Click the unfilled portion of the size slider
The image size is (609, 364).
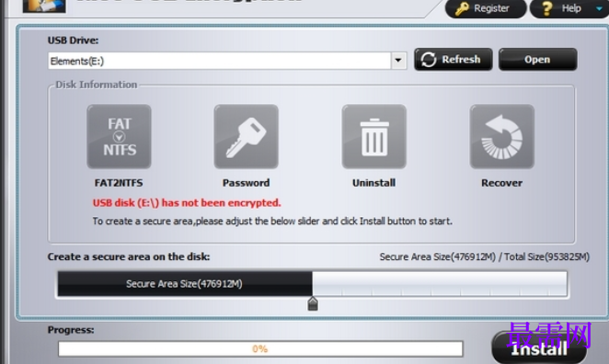point(440,284)
